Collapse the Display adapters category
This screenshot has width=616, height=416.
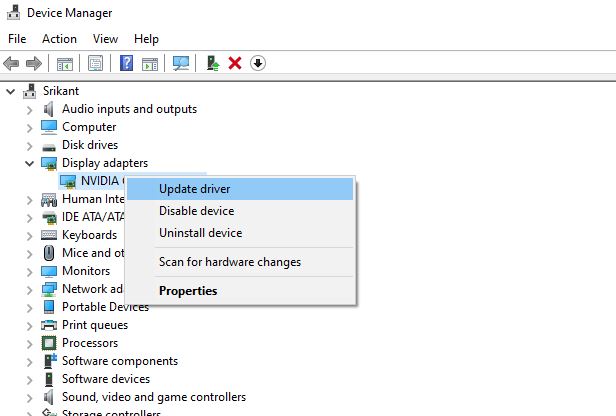point(29,163)
